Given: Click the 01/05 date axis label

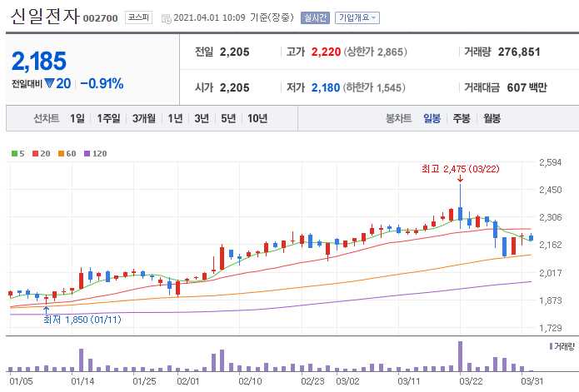Looking at the screenshot, I should click(x=21, y=381).
